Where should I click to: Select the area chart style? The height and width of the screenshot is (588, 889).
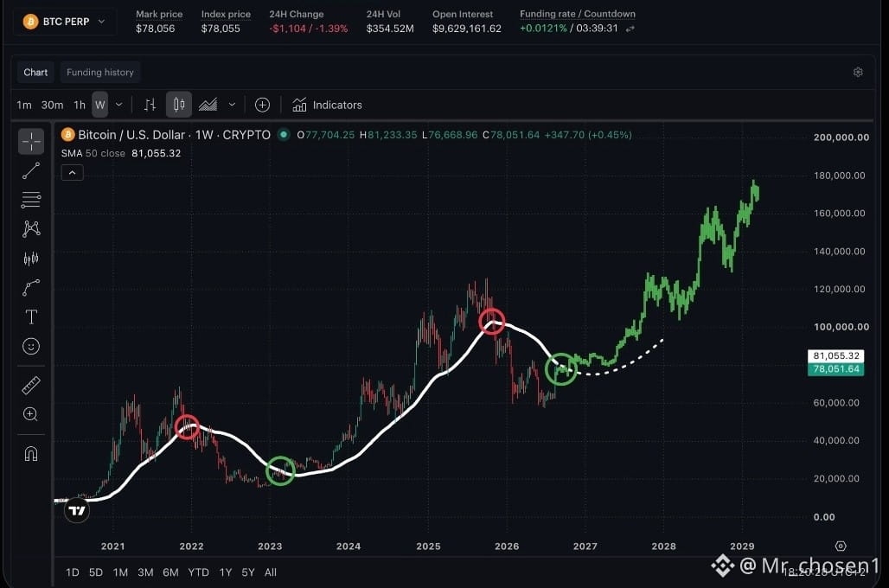tap(208, 105)
